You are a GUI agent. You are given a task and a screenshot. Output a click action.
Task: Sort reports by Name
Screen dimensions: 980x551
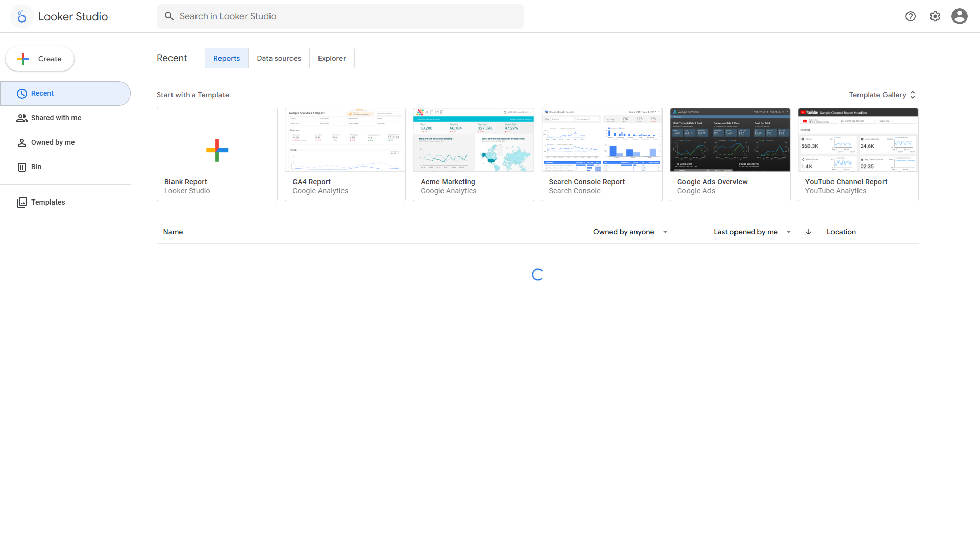tap(173, 232)
